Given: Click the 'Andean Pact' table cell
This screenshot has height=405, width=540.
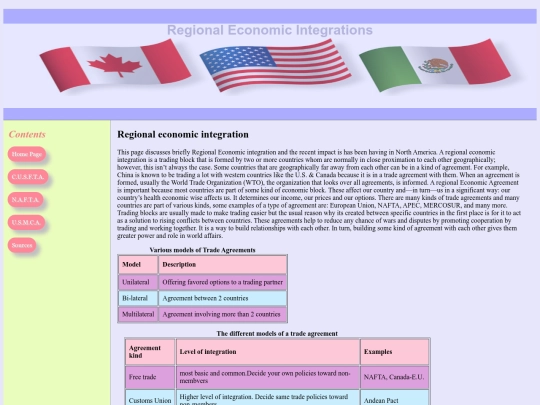Looking at the screenshot, I should [395, 398].
